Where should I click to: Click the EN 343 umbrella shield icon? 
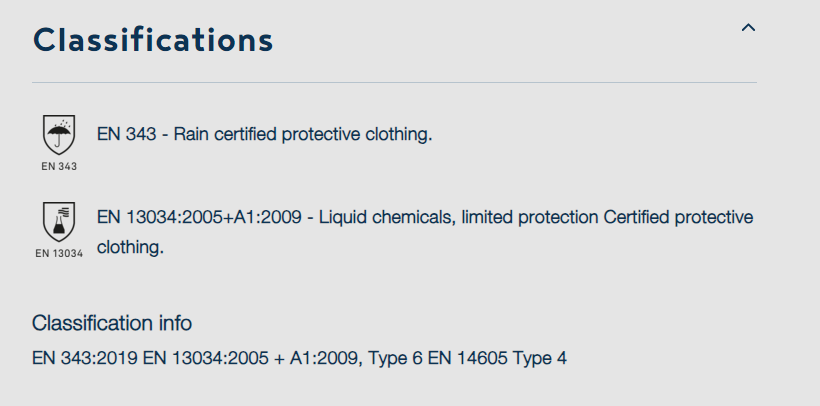click(x=59, y=135)
